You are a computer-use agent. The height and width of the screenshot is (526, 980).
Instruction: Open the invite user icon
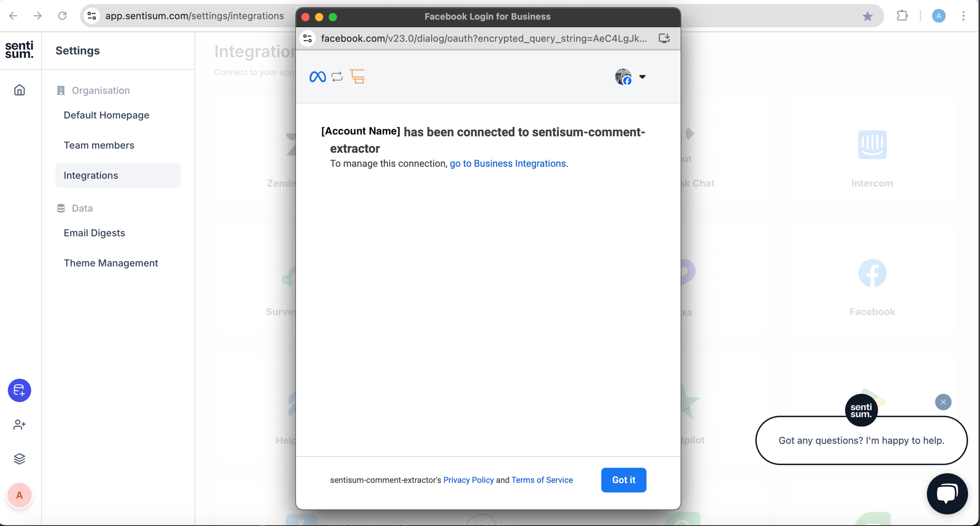[x=19, y=424]
